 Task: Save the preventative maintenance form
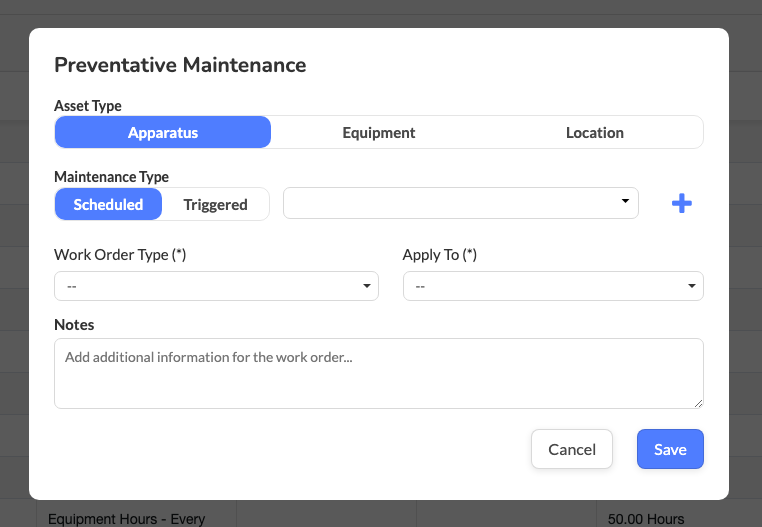click(x=670, y=449)
